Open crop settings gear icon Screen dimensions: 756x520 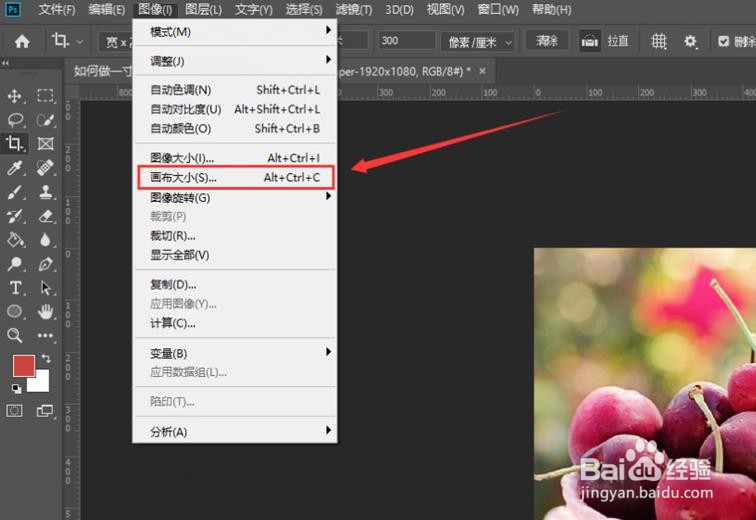point(690,41)
